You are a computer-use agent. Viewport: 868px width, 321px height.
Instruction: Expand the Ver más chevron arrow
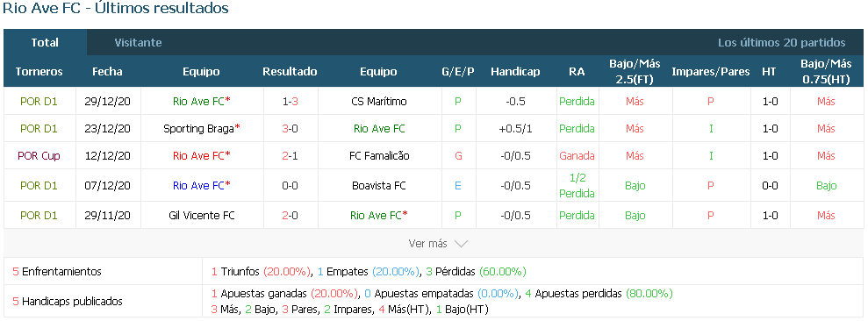coord(461,244)
